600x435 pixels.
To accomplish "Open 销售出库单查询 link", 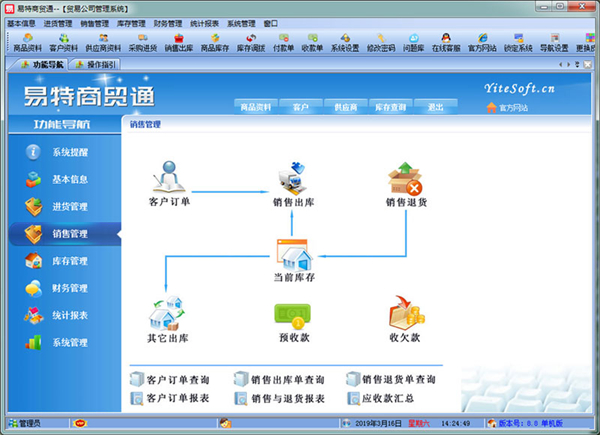I will click(279, 380).
